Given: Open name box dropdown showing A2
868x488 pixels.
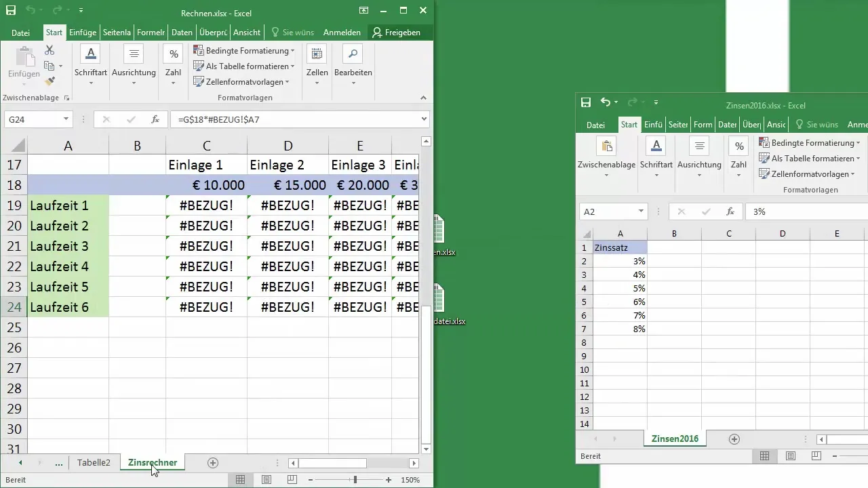Looking at the screenshot, I should tap(641, 212).
